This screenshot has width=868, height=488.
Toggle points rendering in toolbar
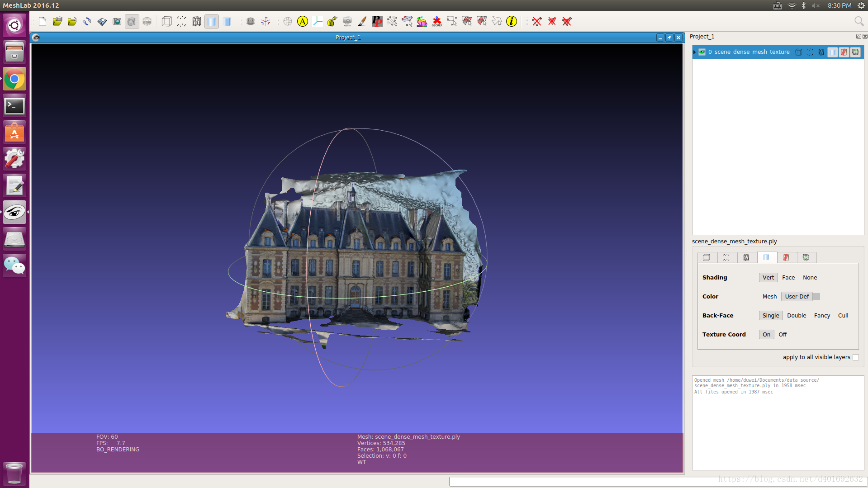pos(182,21)
